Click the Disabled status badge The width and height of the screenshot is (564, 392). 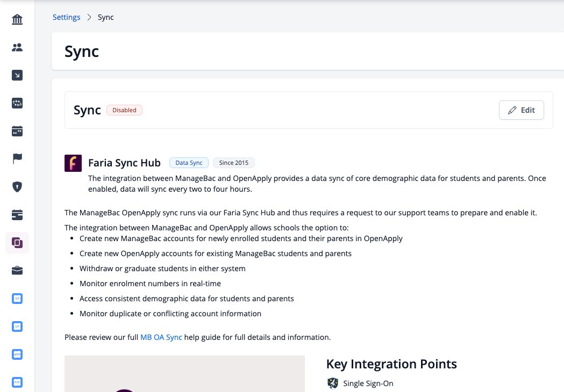coord(124,110)
